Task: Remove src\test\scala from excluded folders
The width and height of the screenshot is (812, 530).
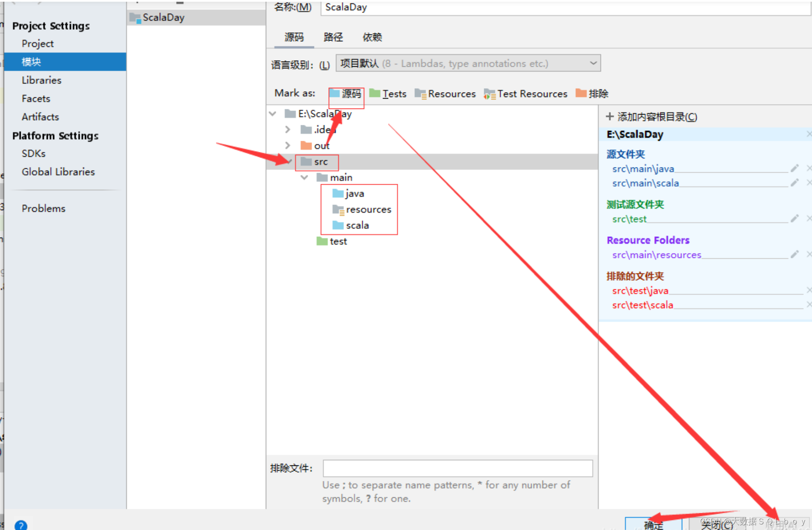Action: (809, 305)
